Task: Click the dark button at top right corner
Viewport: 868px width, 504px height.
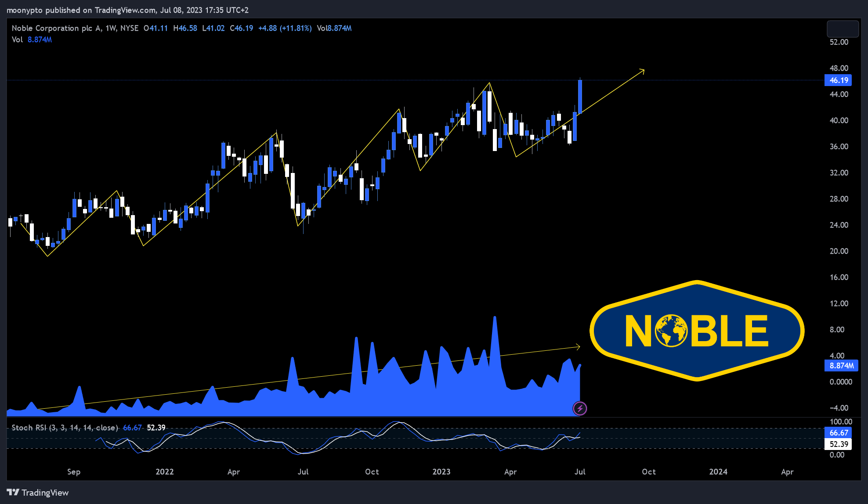Action: pyautogui.click(x=843, y=29)
